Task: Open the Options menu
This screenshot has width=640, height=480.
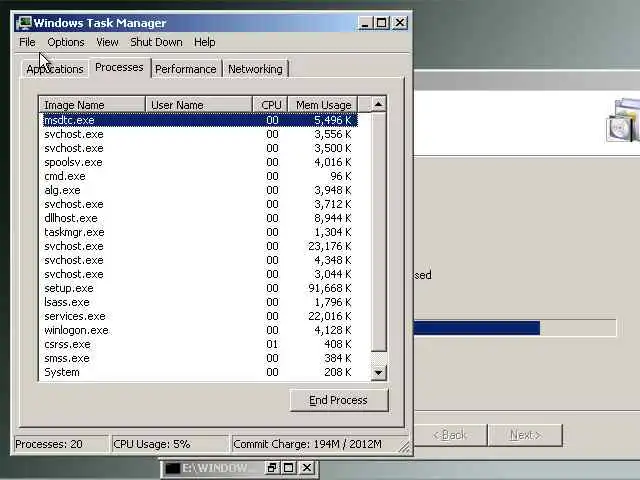Action: (66, 42)
